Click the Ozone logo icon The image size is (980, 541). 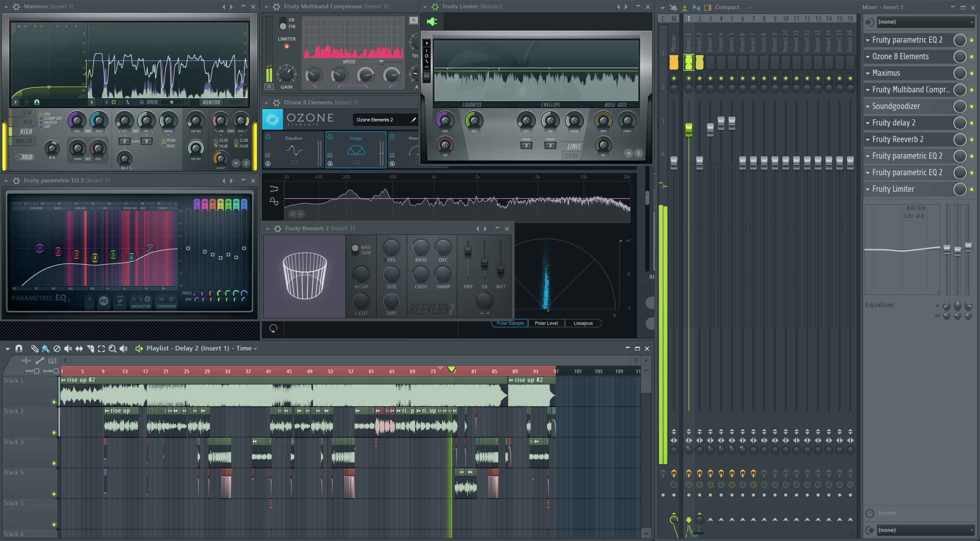coord(273,119)
